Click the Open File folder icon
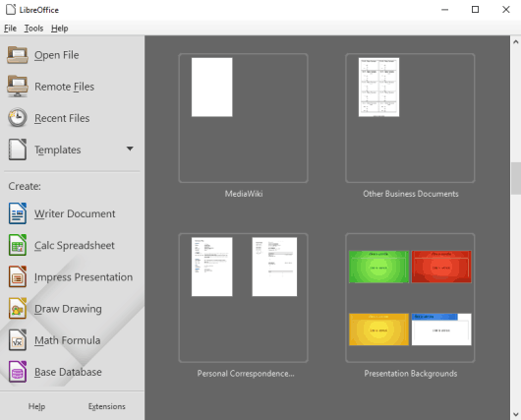Image resolution: width=521 pixels, height=420 pixels. [18, 55]
